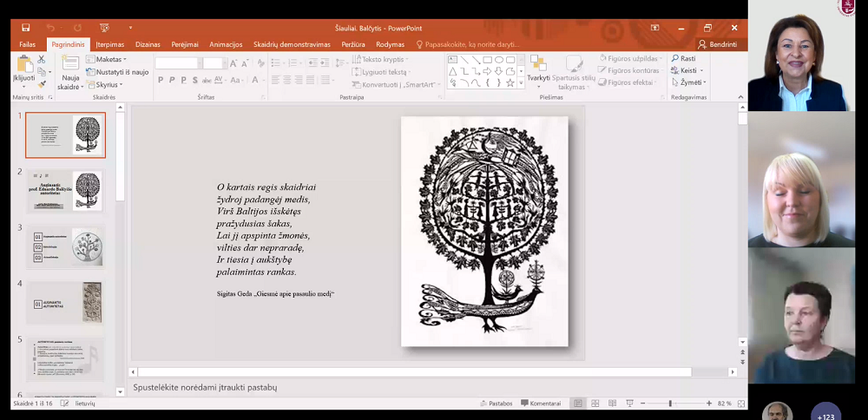Image resolution: width=868 pixels, height=420 pixels.
Task: Switch to the Dizainas tab
Action: [x=148, y=44]
